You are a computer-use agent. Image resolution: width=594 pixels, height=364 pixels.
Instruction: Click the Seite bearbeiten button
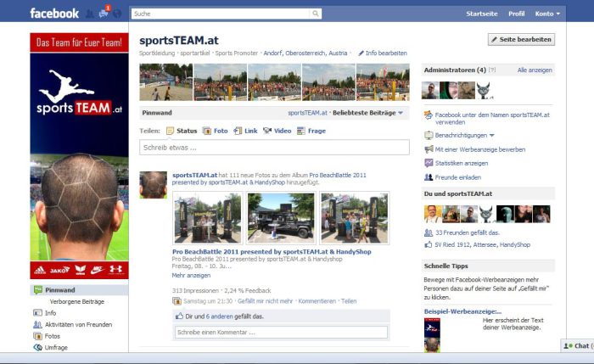pyautogui.click(x=521, y=39)
